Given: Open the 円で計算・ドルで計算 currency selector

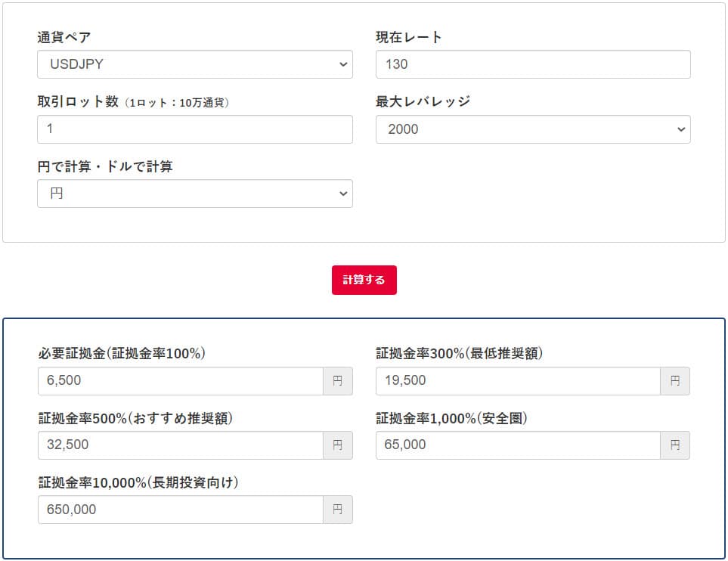Looking at the screenshot, I should 194,194.
